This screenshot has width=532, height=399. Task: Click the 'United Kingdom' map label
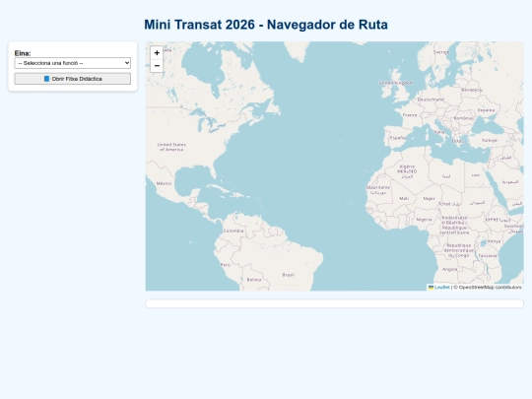(396, 83)
